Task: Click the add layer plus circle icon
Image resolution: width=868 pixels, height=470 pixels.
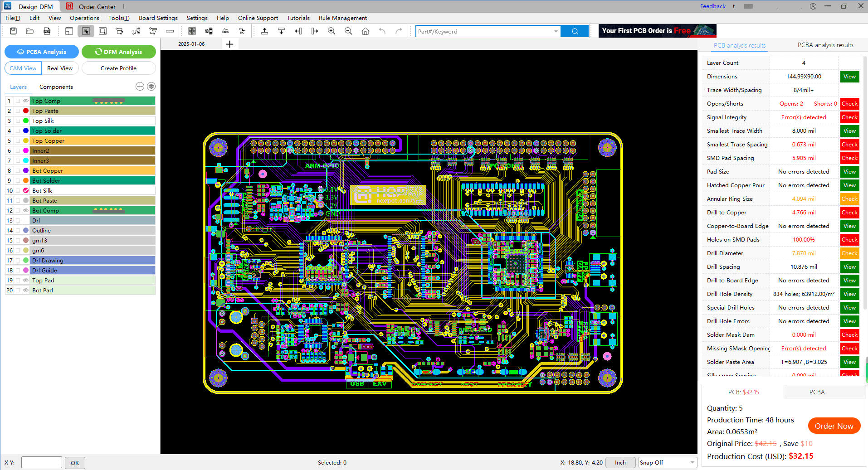Action: [140, 87]
